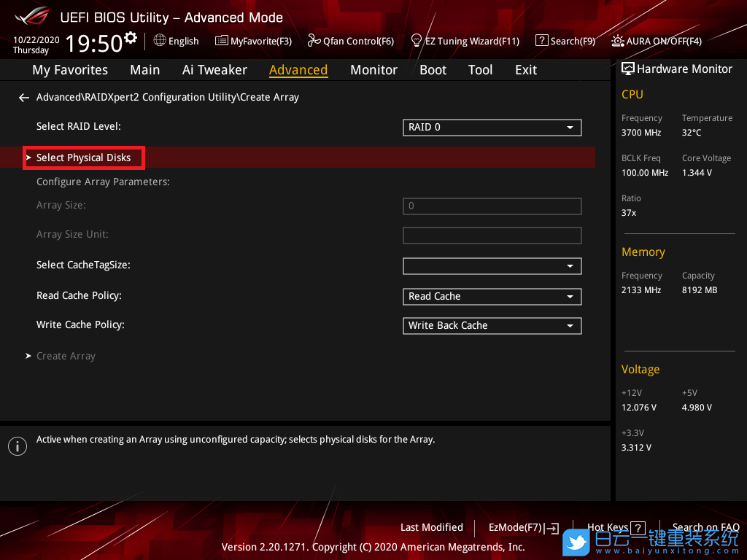Click the settings gear icon beside the clock
Image resolution: width=747 pixels, height=560 pixels.
click(x=131, y=38)
